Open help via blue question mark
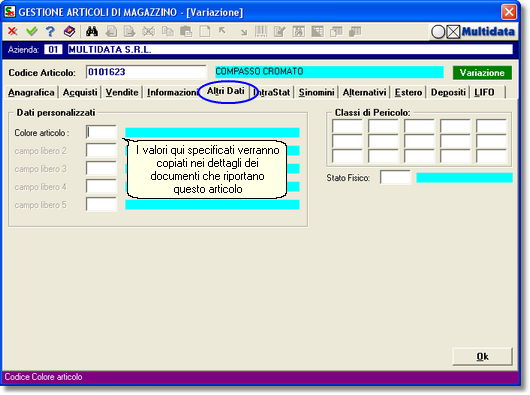Screen dimensions: 530x395 (50, 31)
